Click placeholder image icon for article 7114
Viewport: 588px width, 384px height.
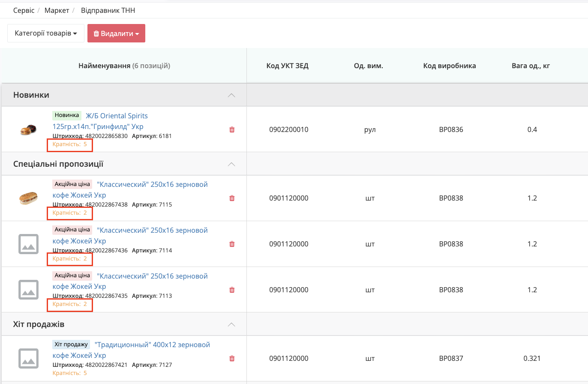(29, 244)
